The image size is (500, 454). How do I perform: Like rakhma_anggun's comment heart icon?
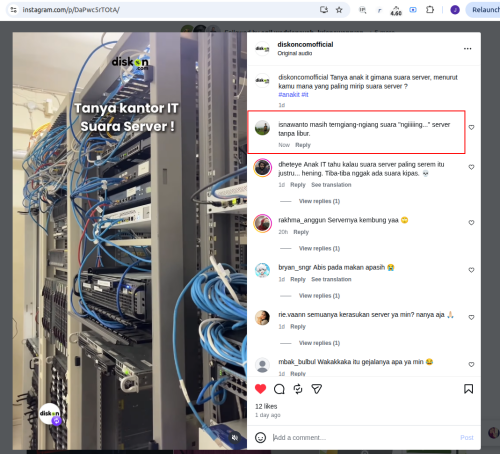point(471,223)
